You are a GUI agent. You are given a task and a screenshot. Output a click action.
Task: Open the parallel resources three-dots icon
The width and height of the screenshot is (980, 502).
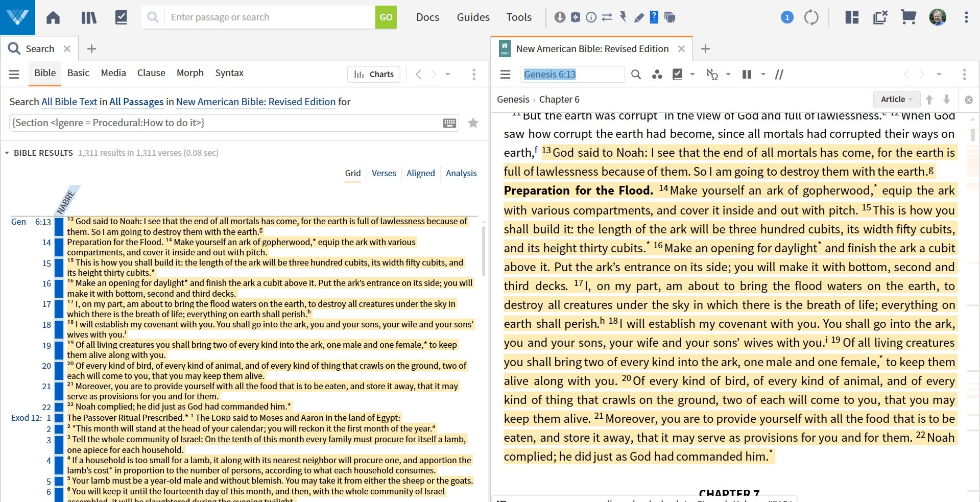coord(657,75)
